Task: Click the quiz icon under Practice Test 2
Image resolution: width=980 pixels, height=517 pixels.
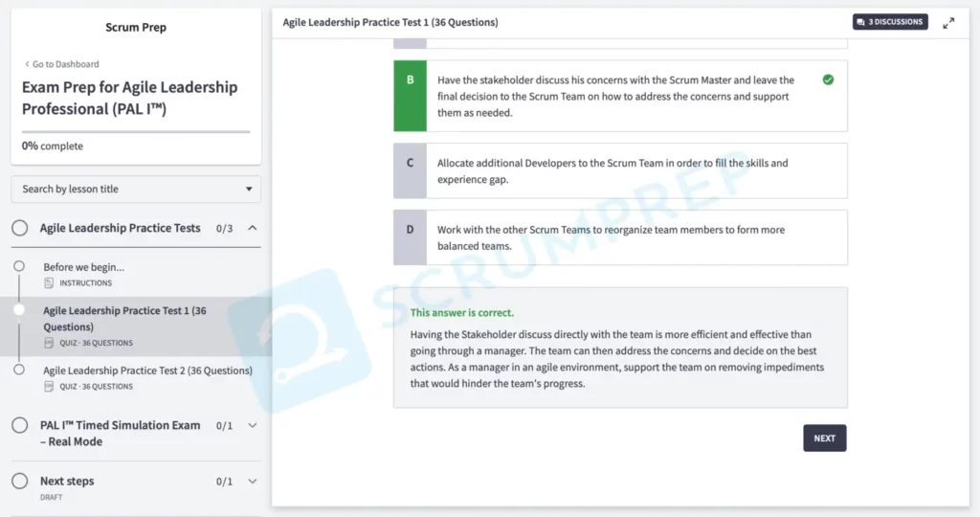Action: tap(49, 387)
